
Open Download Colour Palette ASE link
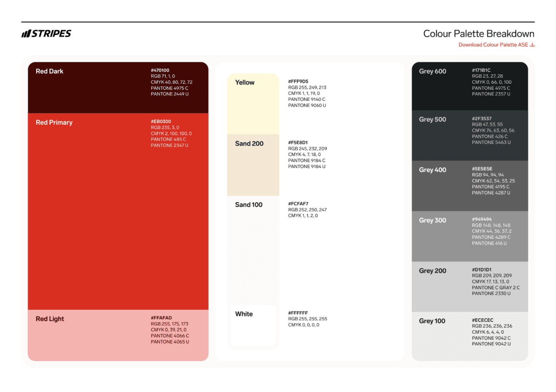493,45
